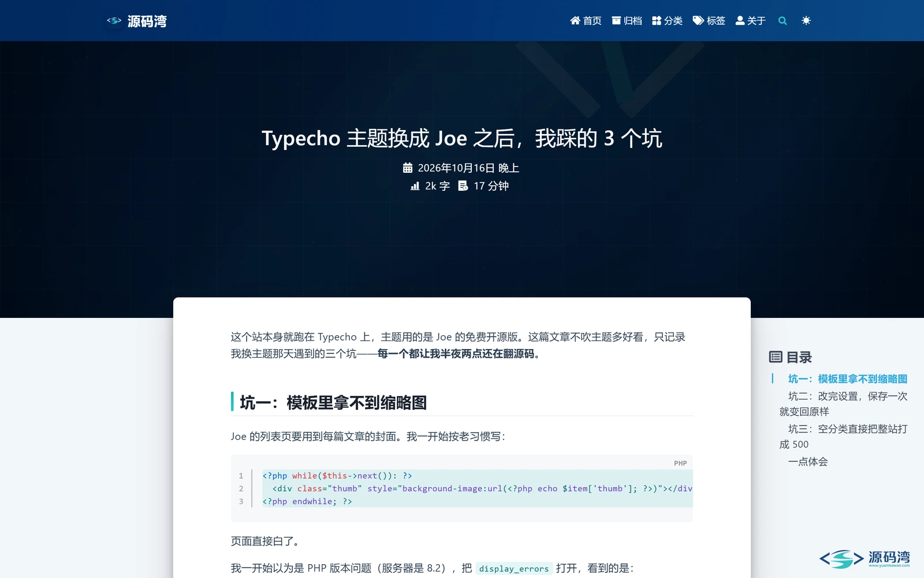Viewport: 924px width, 578px height.
Task: Jump to 一点体会 in the TOC
Action: click(x=808, y=461)
